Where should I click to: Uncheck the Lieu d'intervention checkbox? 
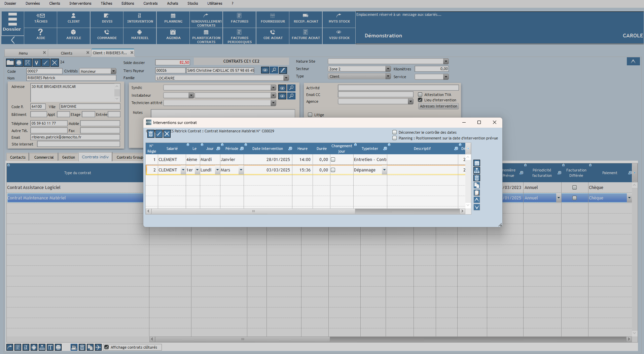point(420,100)
